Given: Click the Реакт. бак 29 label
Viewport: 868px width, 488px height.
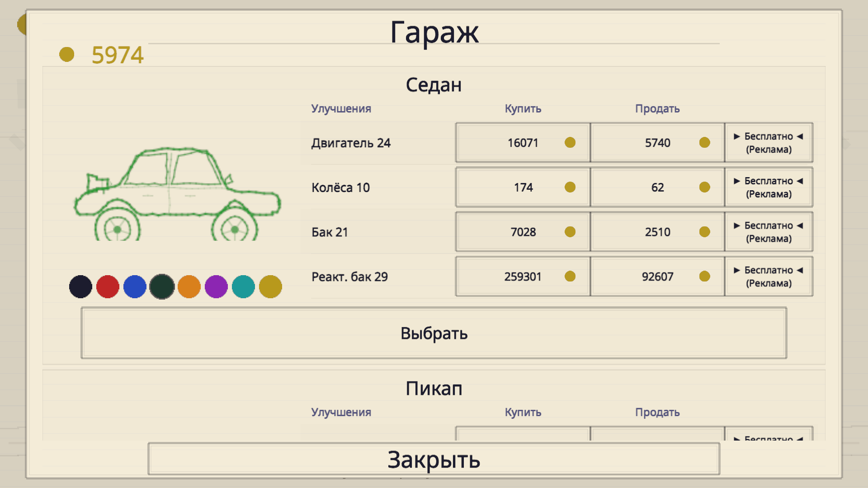Looking at the screenshot, I should click(349, 277).
